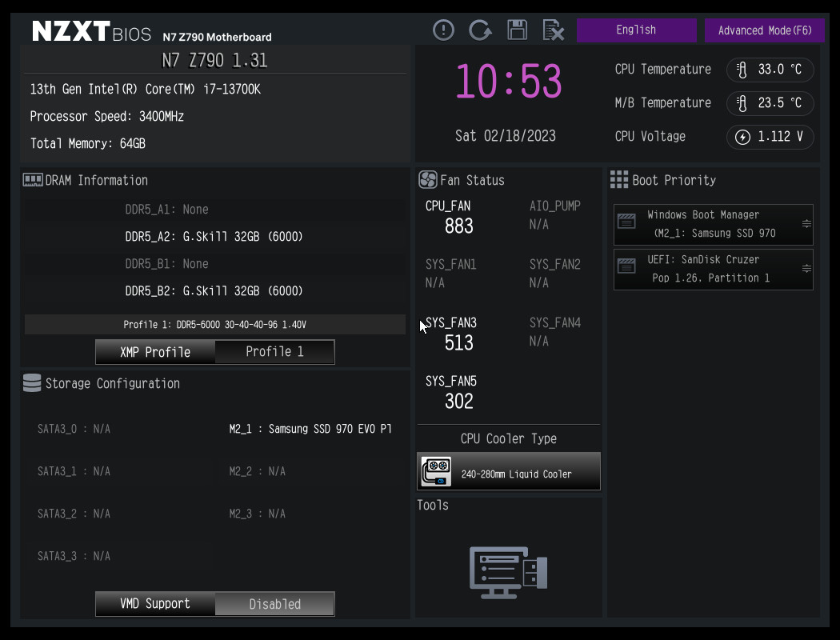Click the SYS_FAN3 speed reading
Screen dimensions: 840x640
[458, 343]
